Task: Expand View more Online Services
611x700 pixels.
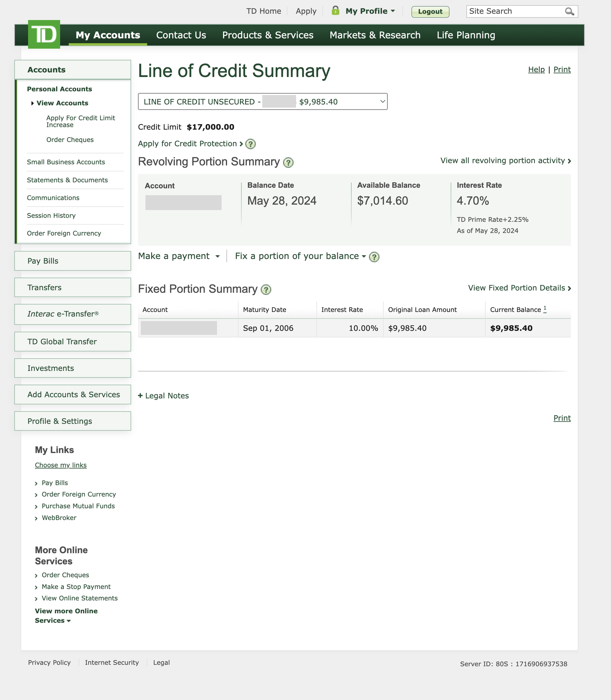Action: click(x=66, y=616)
